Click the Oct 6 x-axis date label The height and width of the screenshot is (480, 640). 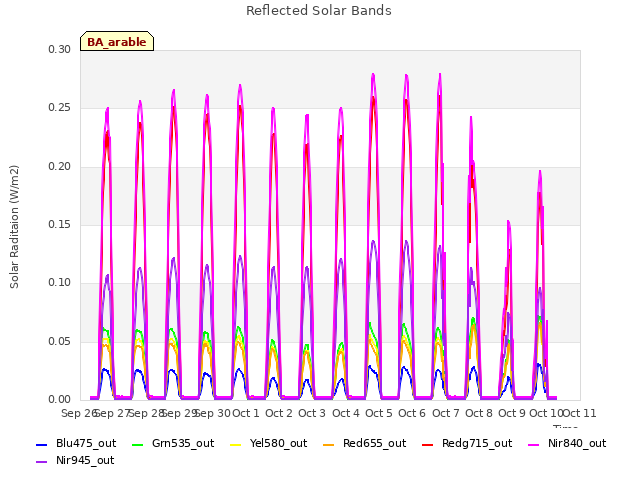(412, 413)
